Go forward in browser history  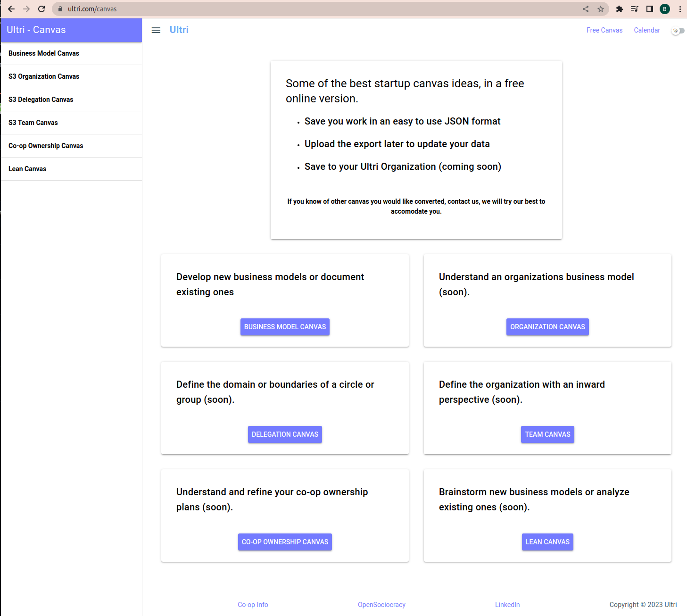click(x=26, y=9)
